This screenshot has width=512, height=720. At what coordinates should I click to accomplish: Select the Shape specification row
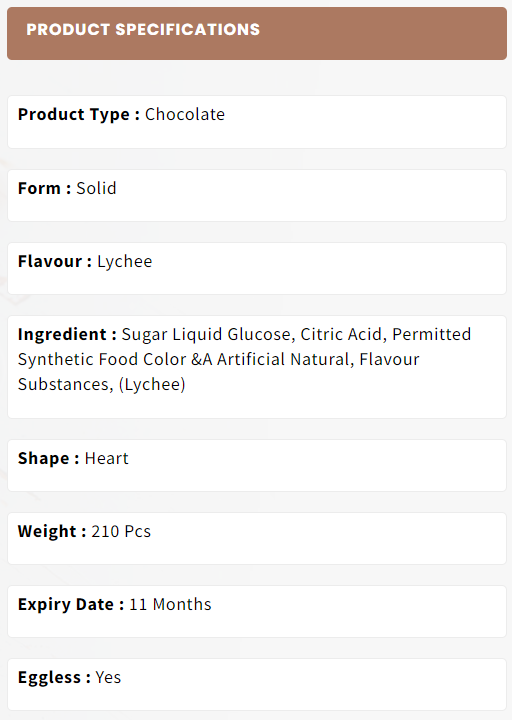(x=257, y=466)
